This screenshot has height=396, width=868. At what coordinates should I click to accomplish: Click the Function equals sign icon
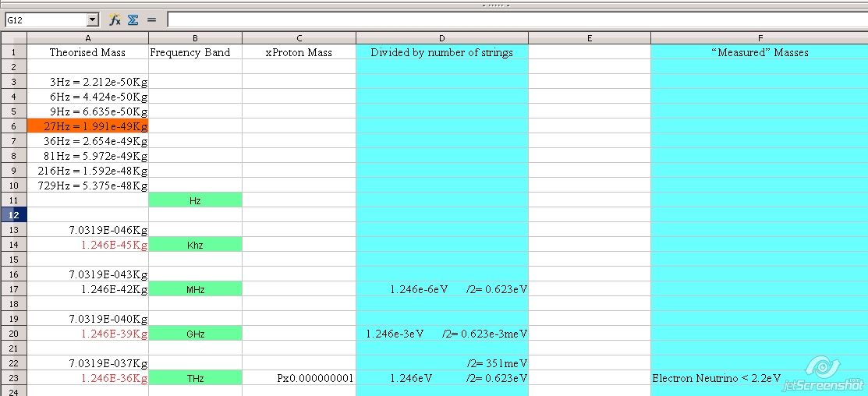click(151, 19)
